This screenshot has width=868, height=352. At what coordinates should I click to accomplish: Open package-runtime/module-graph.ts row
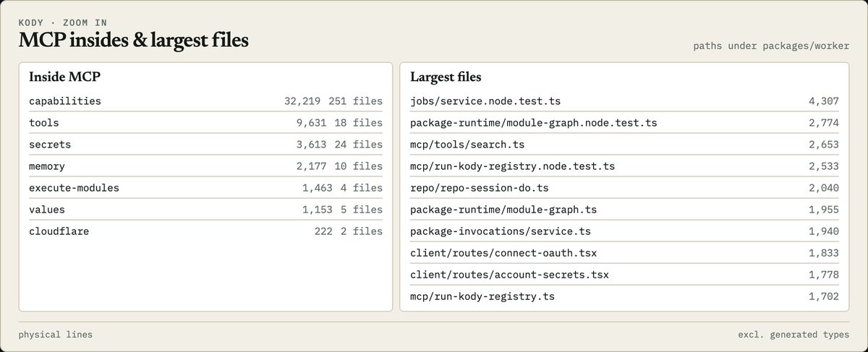tap(624, 210)
